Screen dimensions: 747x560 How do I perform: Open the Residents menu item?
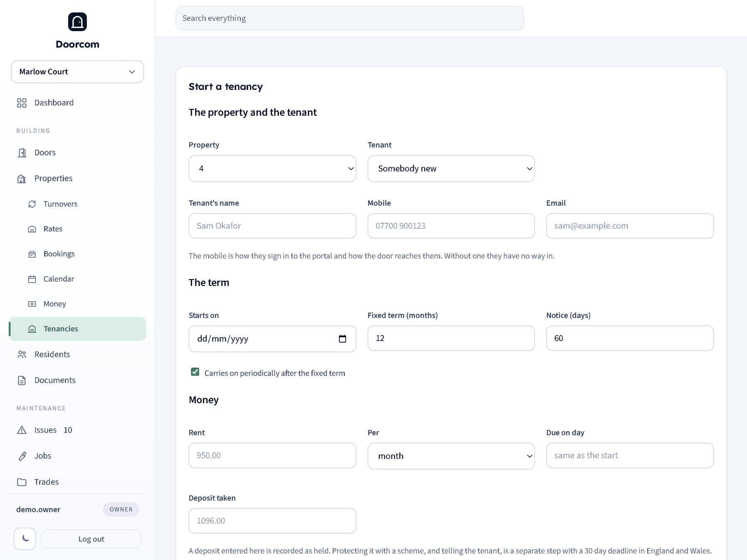click(x=78, y=354)
